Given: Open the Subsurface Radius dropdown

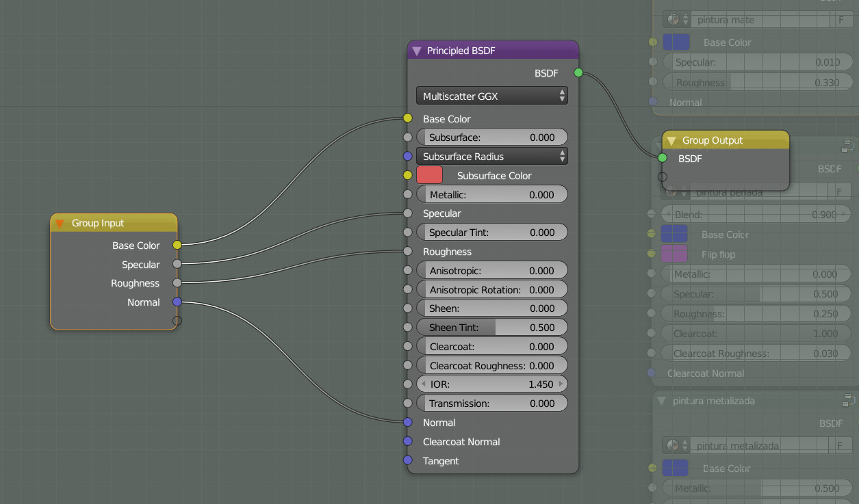Looking at the screenshot, I should tap(492, 157).
